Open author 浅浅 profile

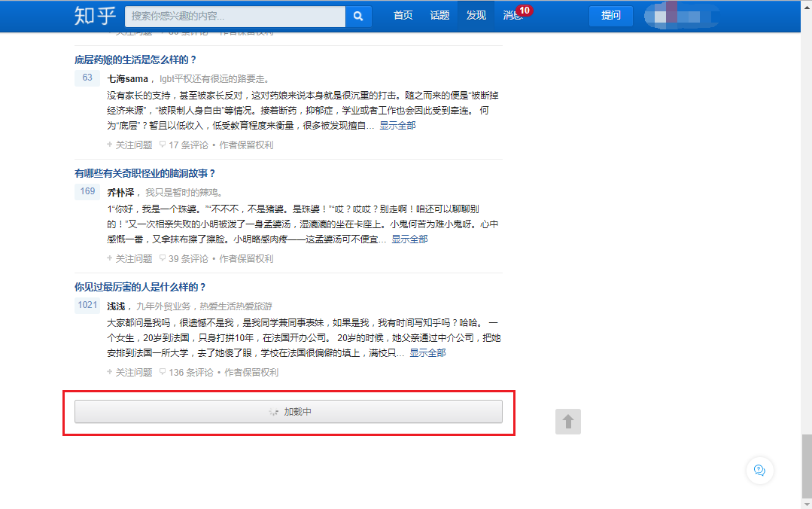(x=116, y=306)
